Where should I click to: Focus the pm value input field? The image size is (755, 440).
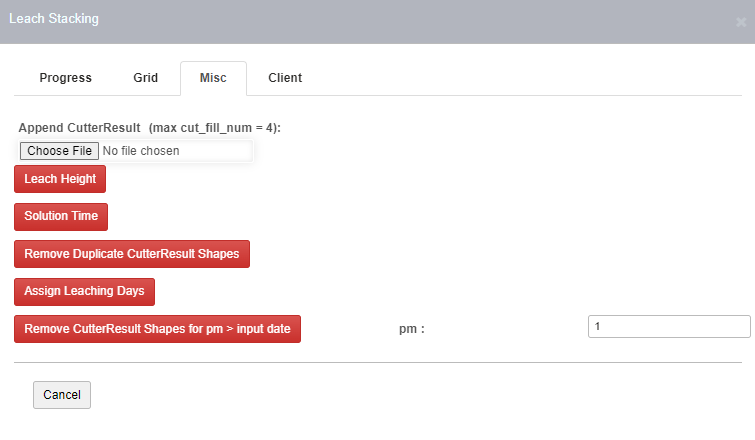[668, 327]
